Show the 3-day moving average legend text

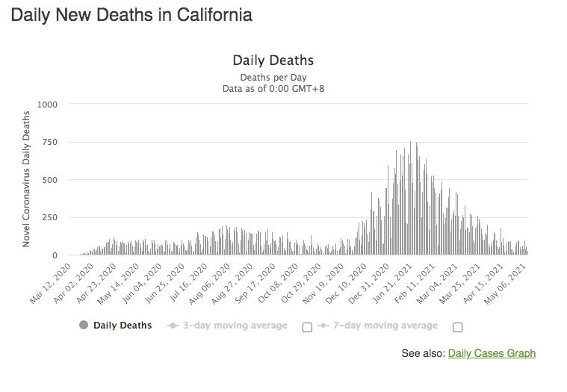point(235,326)
